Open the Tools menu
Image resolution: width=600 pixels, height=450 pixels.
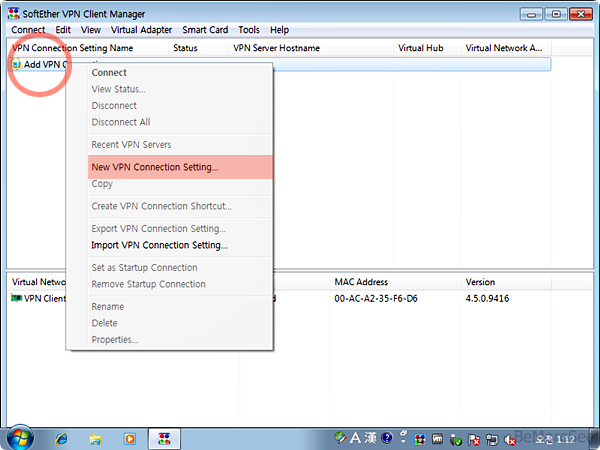pos(249,30)
